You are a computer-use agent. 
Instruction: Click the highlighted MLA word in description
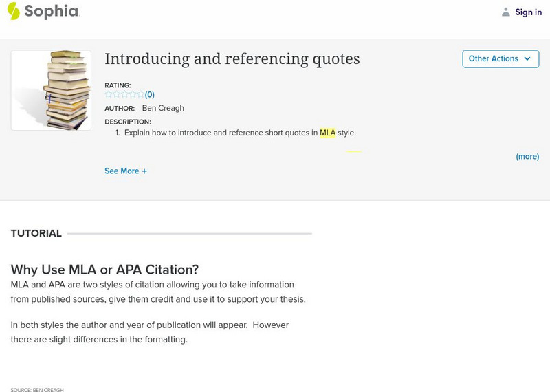click(327, 133)
